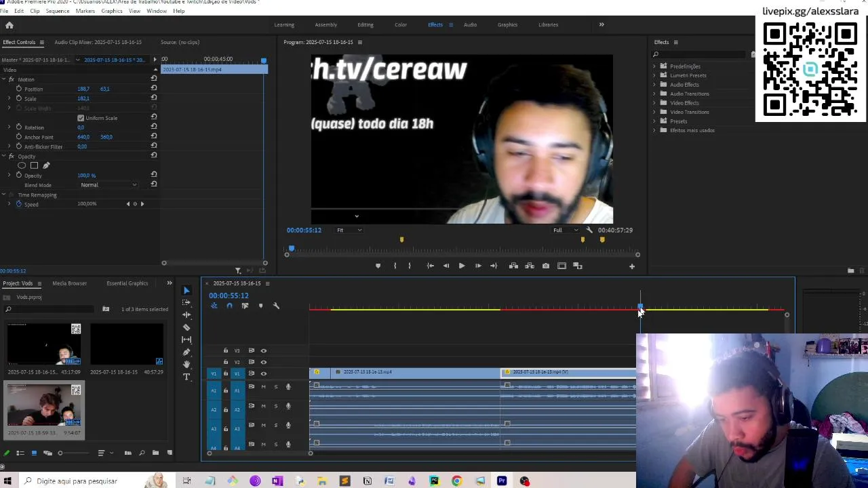
Task: Click the Position X value 188,7
Action: (x=83, y=89)
